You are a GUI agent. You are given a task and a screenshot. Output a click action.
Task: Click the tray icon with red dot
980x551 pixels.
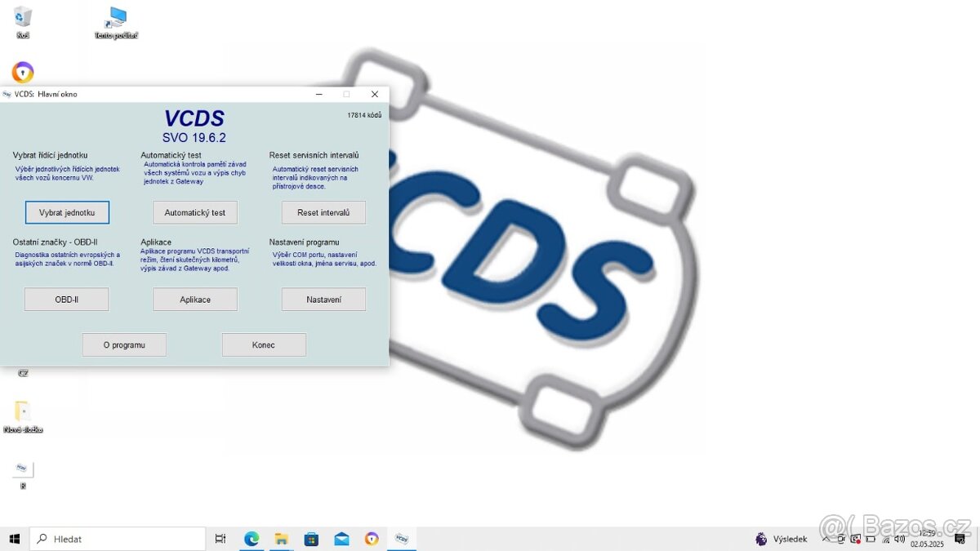tap(856, 539)
